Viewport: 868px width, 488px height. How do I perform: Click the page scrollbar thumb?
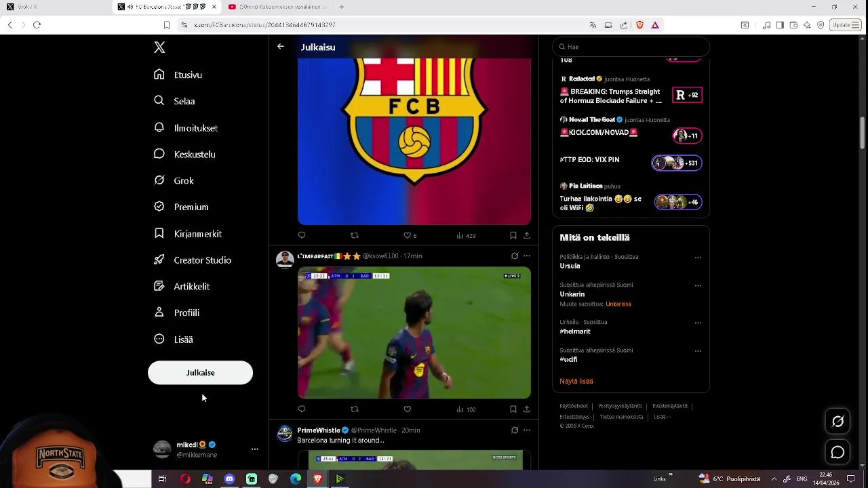(863, 133)
